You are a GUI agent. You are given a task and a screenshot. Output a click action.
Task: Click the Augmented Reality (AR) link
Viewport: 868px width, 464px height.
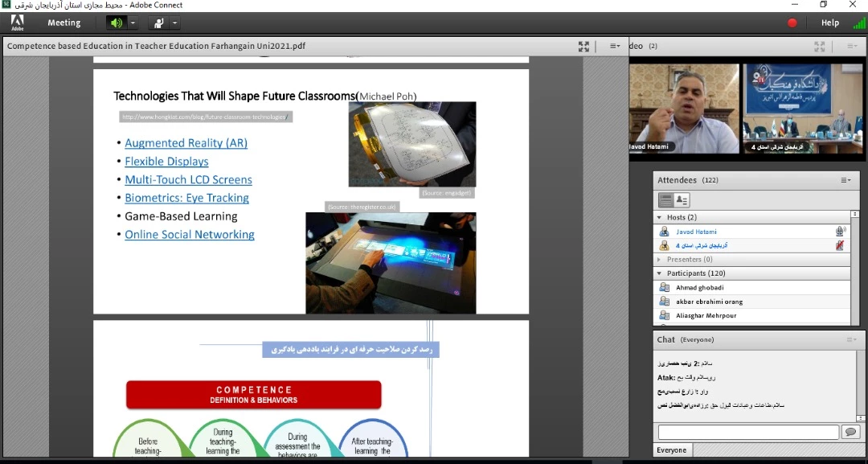click(x=186, y=143)
